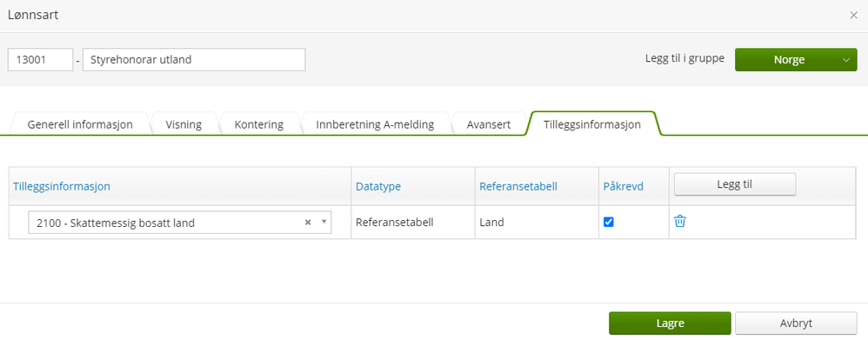
Task: Go to the Kontering tab
Action: tap(259, 124)
